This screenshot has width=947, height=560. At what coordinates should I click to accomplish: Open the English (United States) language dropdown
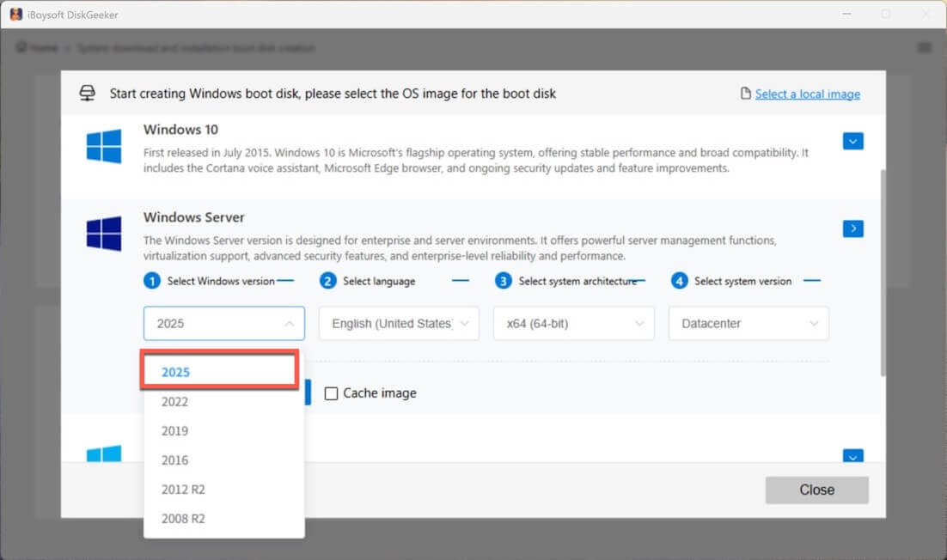click(399, 324)
